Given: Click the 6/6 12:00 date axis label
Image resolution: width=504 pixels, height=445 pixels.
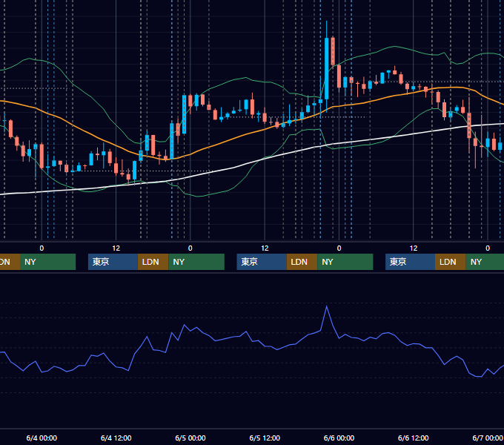Looking at the screenshot, I should [413, 438].
